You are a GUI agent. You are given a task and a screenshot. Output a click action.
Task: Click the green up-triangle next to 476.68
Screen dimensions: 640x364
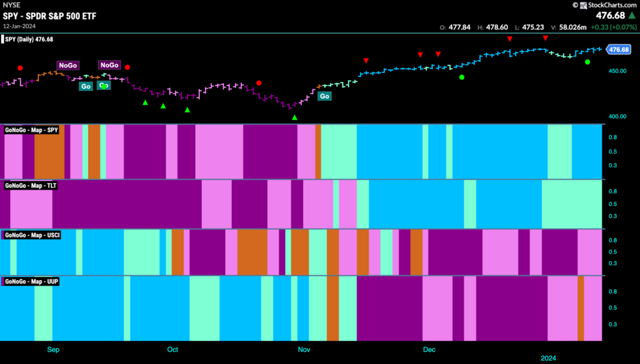[632, 16]
